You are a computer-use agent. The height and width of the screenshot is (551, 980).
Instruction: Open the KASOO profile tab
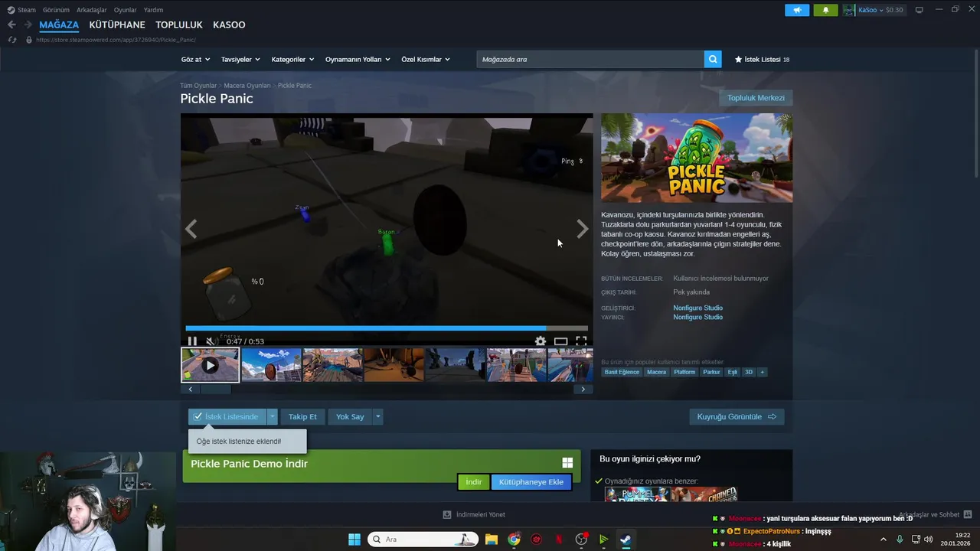229,24
